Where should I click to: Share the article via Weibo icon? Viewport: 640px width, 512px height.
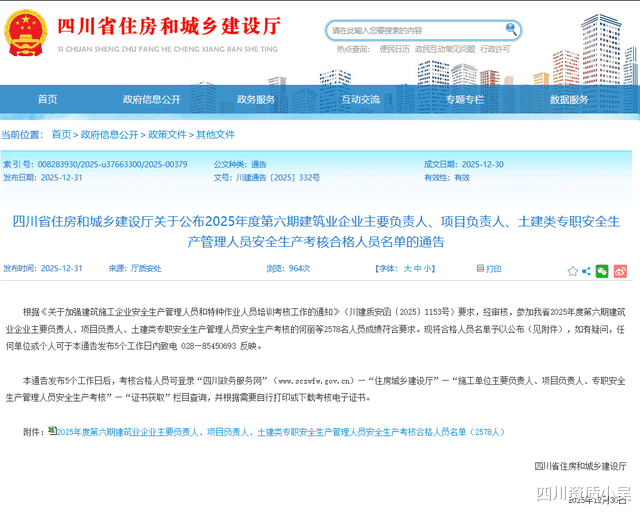tap(620, 271)
